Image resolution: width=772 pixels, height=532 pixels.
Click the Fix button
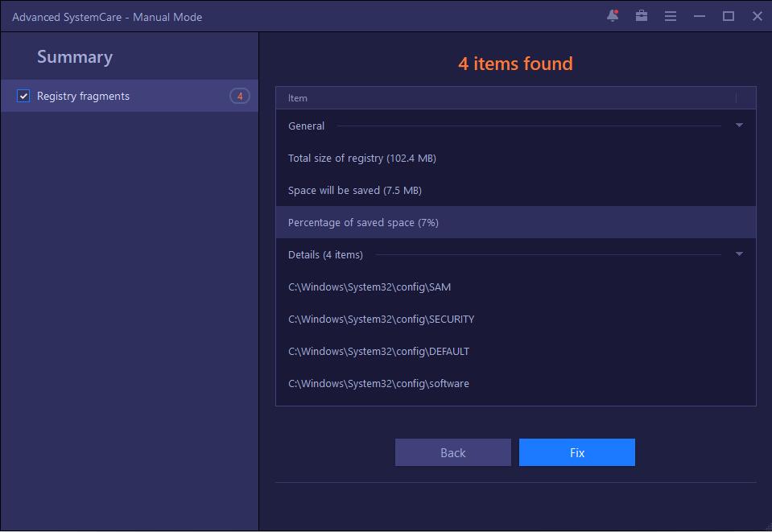click(x=576, y=452)
